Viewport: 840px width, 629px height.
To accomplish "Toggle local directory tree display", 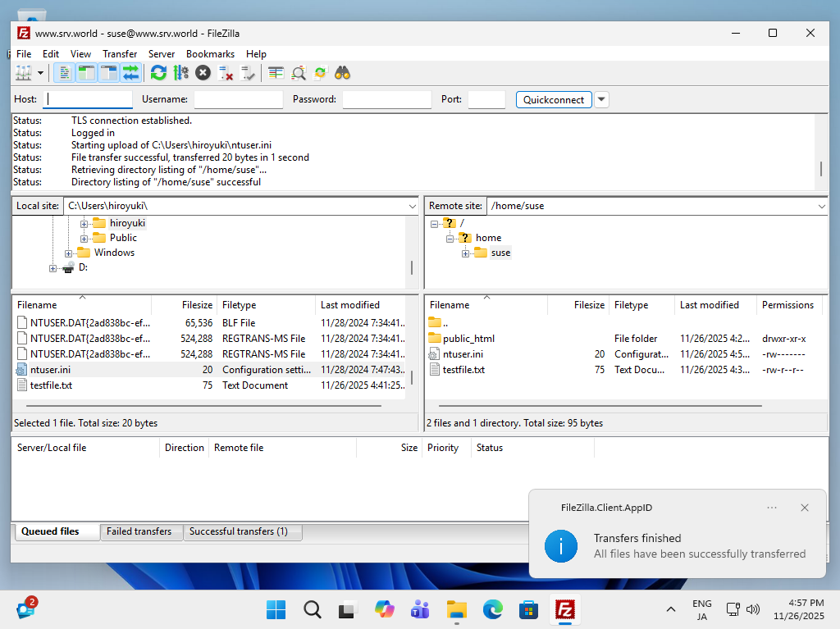I will click(86, 73).
